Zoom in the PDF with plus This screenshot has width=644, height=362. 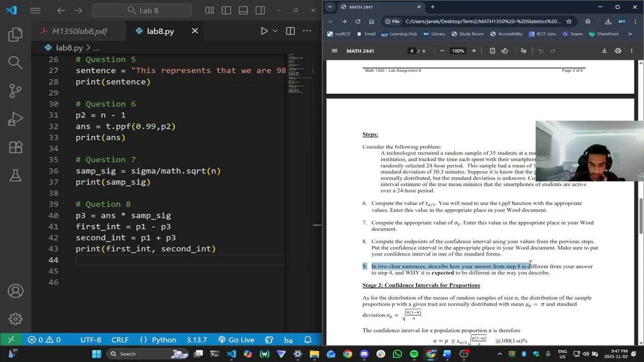(473, 51)
